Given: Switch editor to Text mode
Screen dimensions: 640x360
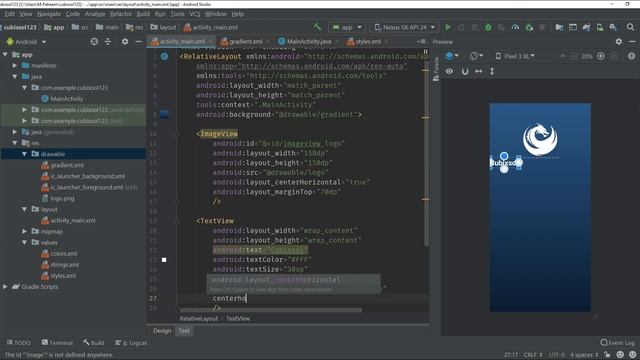Looking at the screenshot, I should (184, 331).
